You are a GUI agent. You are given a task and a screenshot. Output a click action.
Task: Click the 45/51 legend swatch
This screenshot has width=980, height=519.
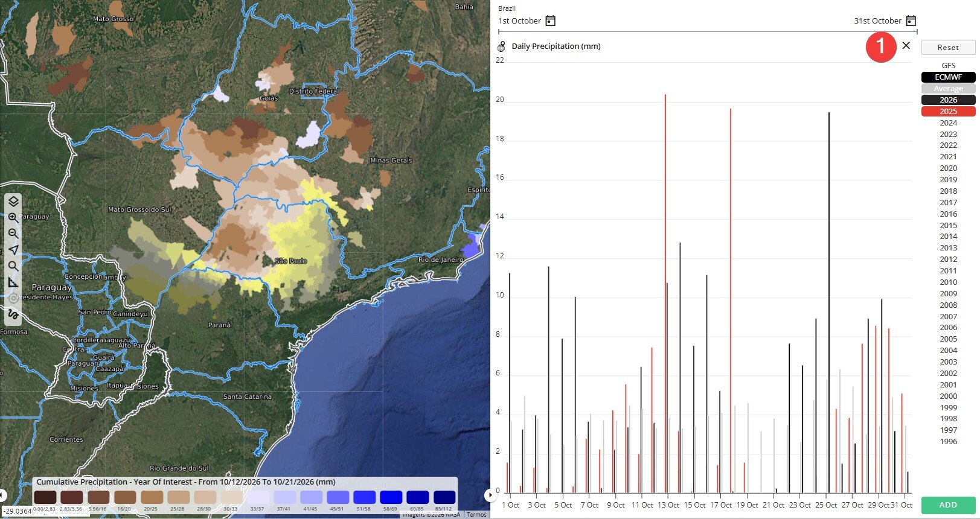coord(338,497)
